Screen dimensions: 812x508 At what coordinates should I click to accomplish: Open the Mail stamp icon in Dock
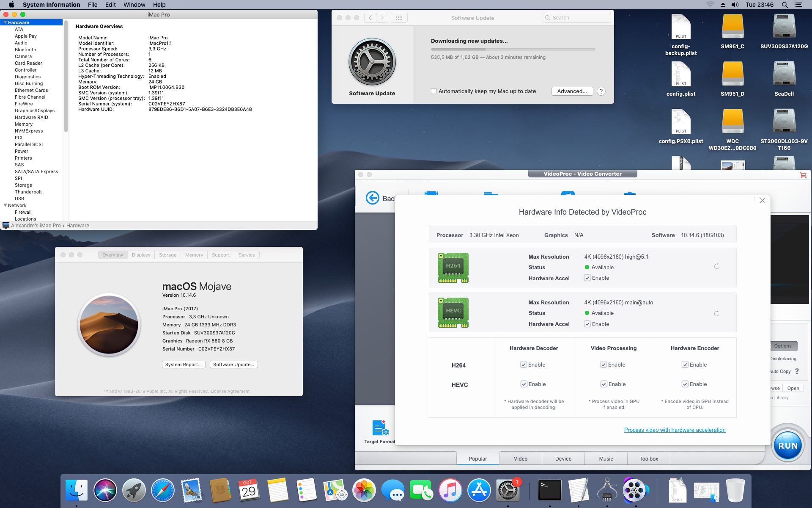click(192, 490)
